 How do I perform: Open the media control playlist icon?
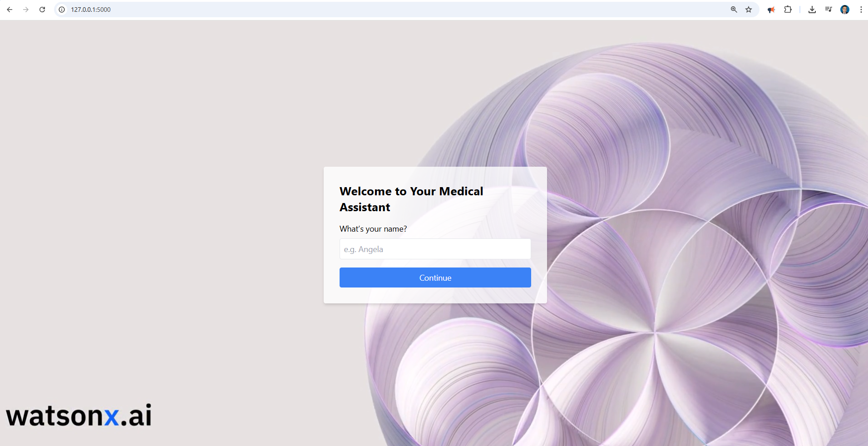click(x=829, y=10)
